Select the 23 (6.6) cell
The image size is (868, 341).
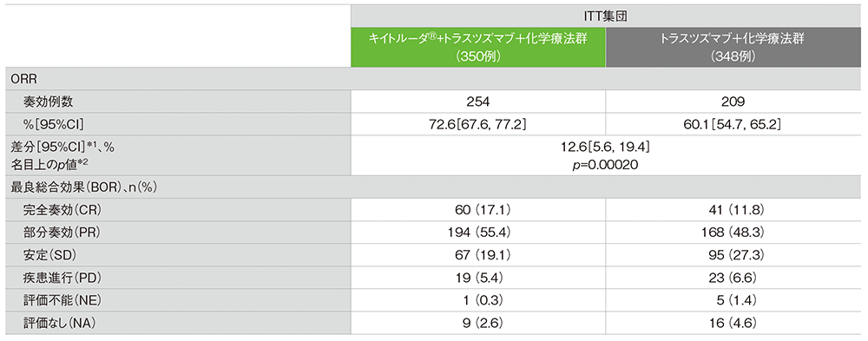tap(733, 279)
